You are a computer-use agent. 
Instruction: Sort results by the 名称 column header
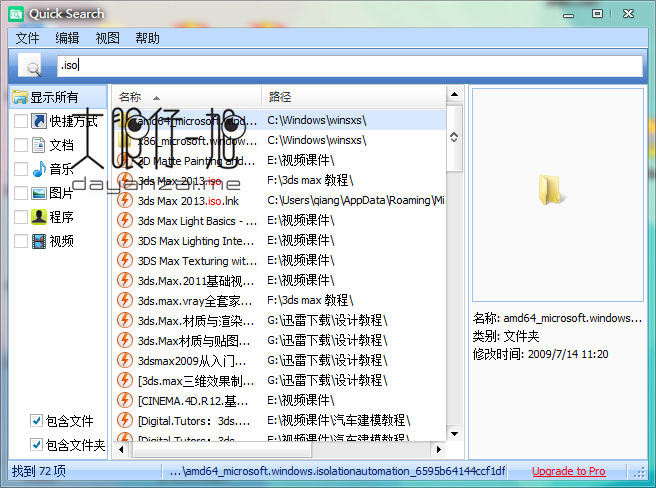[187, 97]
